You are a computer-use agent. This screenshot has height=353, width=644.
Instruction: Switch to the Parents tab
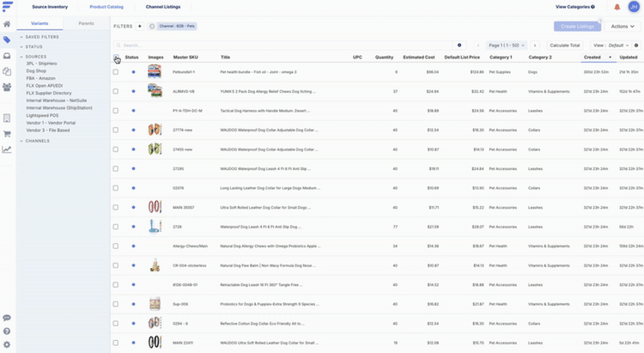(87, 23)
